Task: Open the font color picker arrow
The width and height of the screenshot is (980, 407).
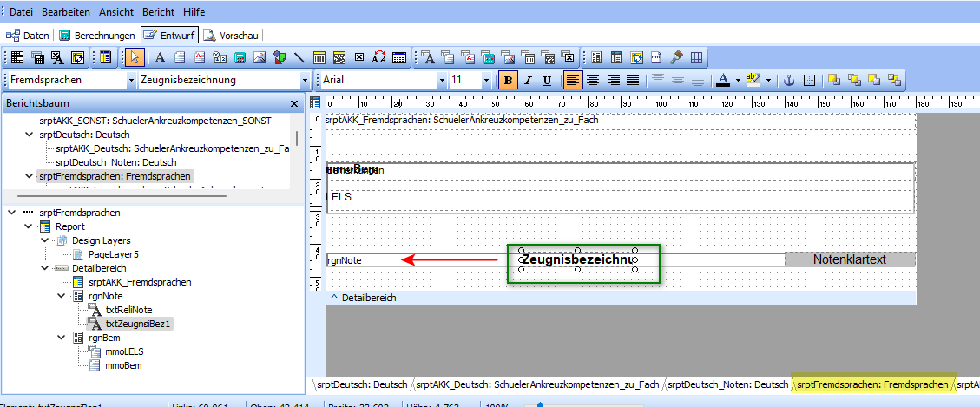Action: [737, 80]
